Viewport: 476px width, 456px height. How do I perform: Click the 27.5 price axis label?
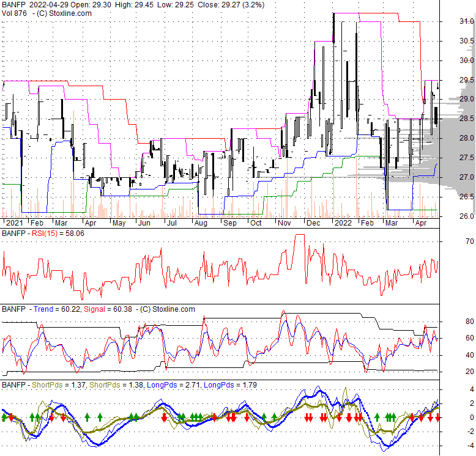coord(467,158)
